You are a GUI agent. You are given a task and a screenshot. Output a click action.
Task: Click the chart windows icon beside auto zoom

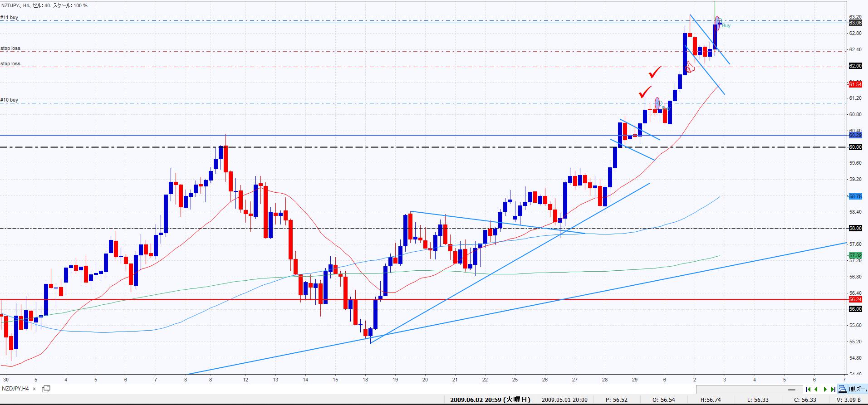[x=842, y=389]
